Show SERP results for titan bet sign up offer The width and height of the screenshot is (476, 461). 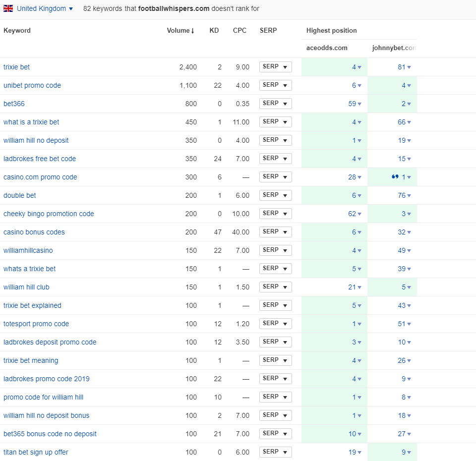click(x=275, y=452)
